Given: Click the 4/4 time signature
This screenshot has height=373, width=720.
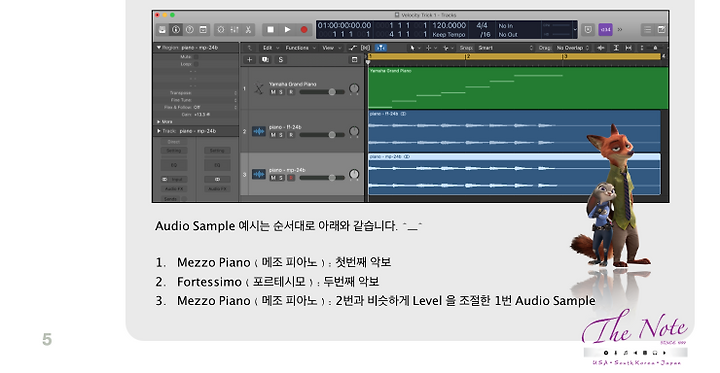Looking at the screenshot, I should click(482, 25).
